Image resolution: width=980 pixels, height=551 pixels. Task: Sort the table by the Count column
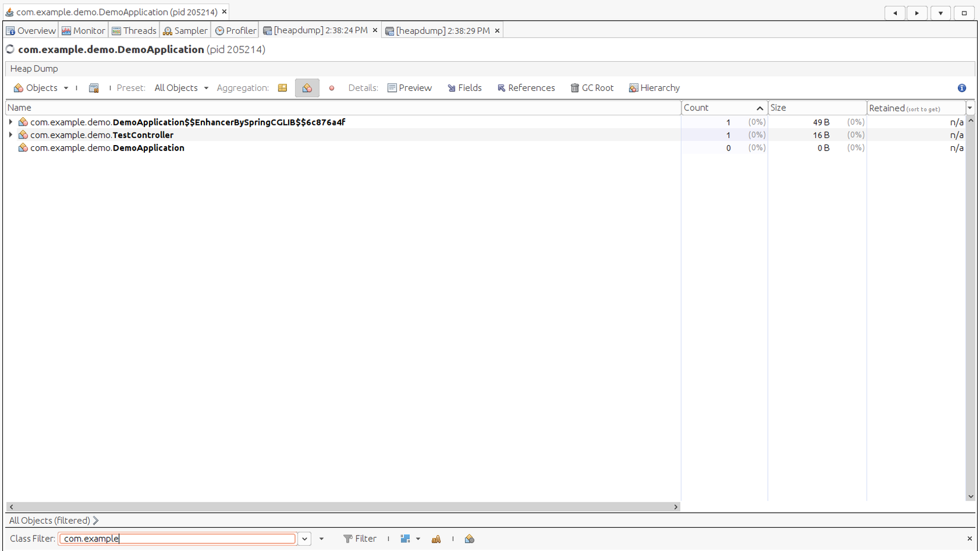coord(724,108)
